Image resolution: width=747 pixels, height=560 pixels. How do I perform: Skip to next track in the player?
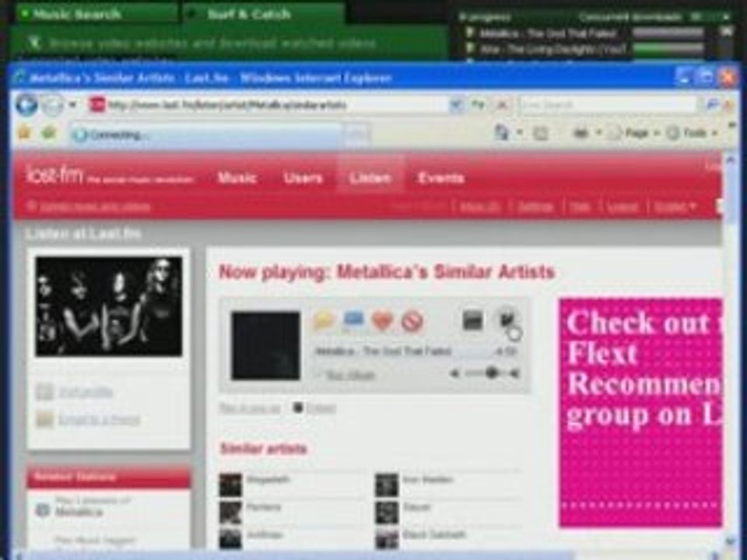click(507, 319)
